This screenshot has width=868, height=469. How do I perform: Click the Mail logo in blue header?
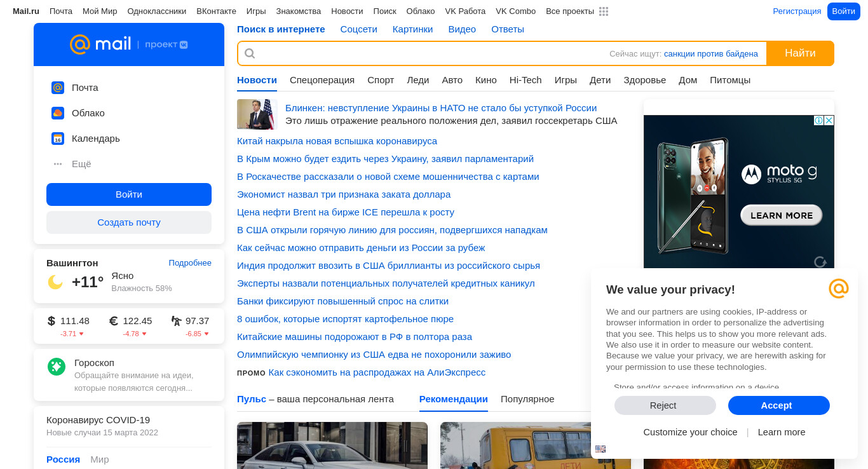[x=100, y=44]
